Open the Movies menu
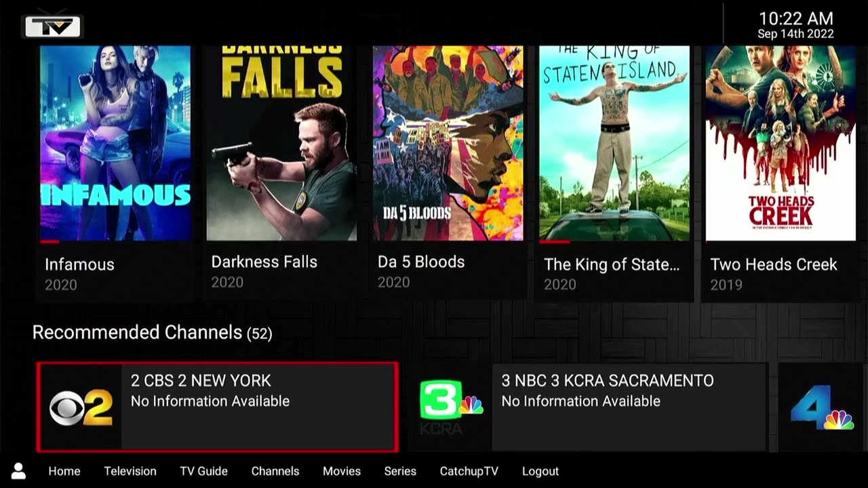This screenshot has height=488, width=868. click(342, 471)
